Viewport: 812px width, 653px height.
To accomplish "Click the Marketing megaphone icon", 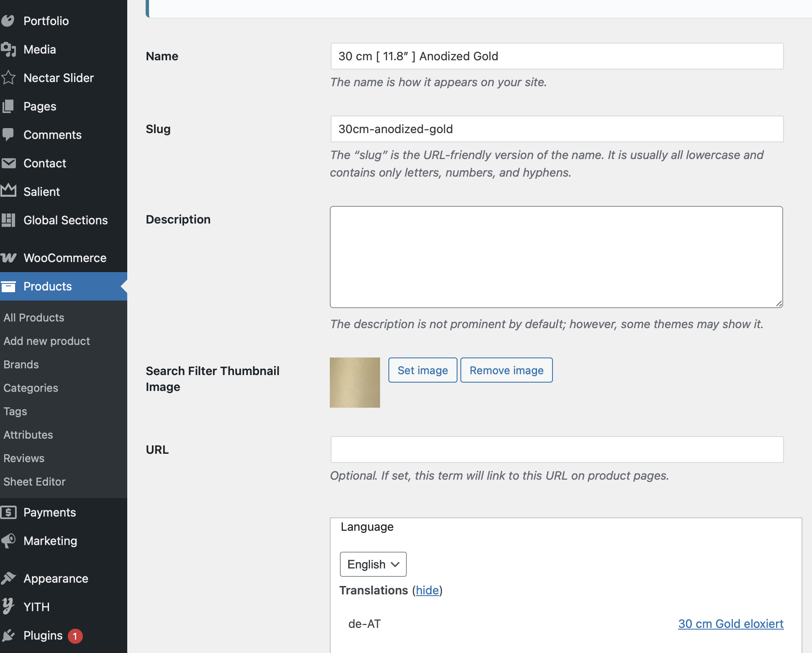I will click(x=8, y=541).
